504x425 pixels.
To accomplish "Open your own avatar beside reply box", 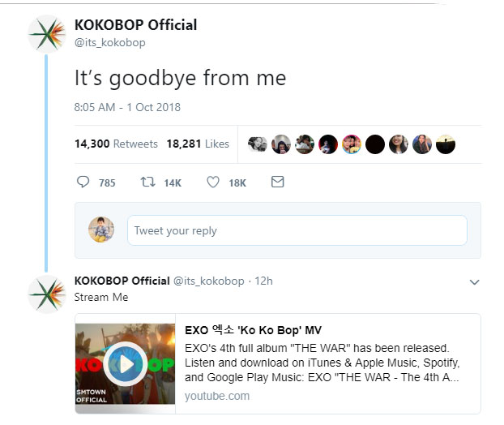I will click(101, 230).
